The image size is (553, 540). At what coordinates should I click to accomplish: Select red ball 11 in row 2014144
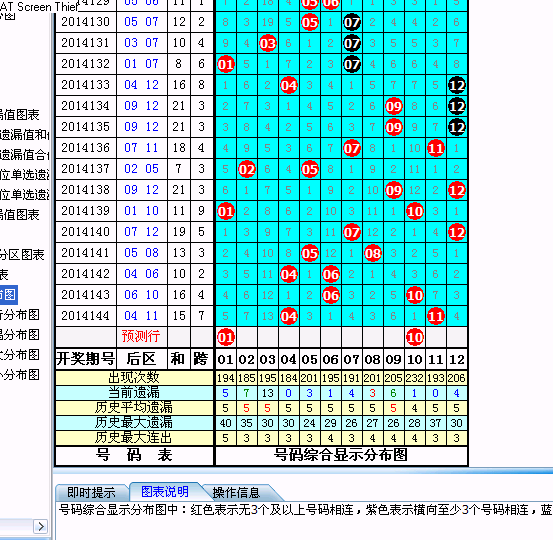(436, 316)
